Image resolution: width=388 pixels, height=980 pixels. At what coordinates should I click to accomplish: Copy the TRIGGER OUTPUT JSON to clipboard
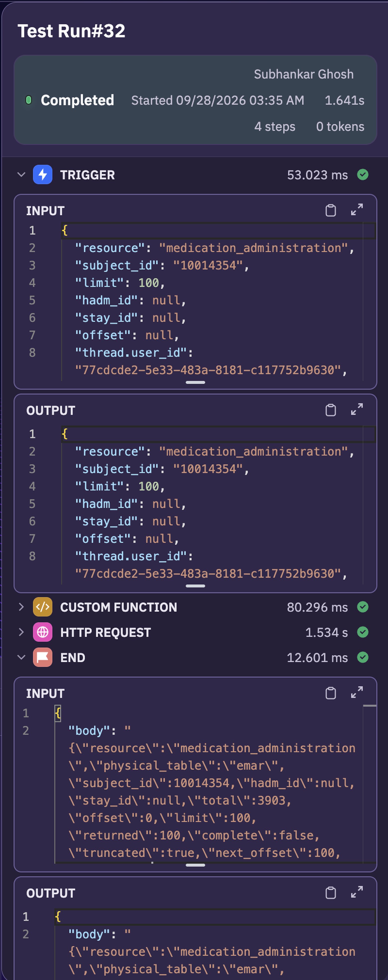pyautogui.click(x=331, y=410)
